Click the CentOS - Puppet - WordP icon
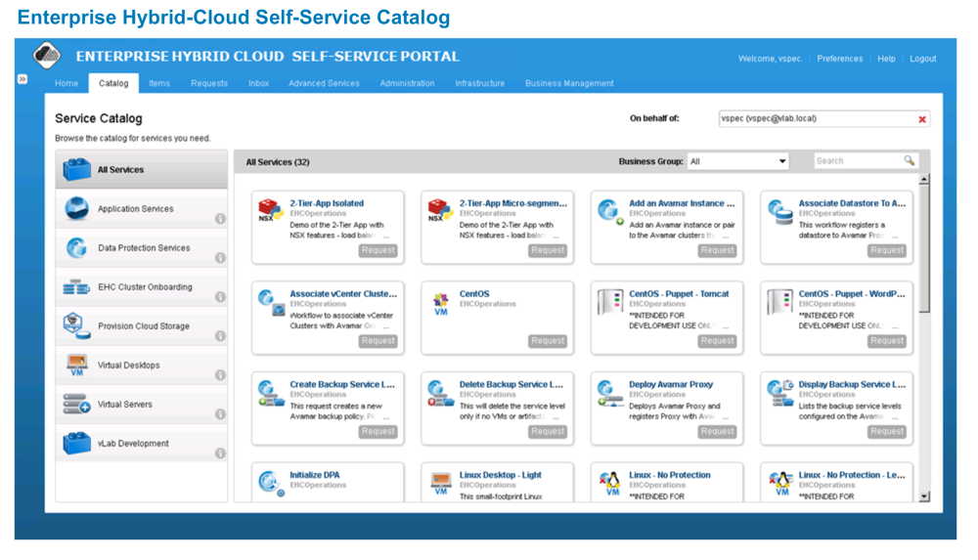This screenshot has width=978, height=560. (x=779, y=302)
